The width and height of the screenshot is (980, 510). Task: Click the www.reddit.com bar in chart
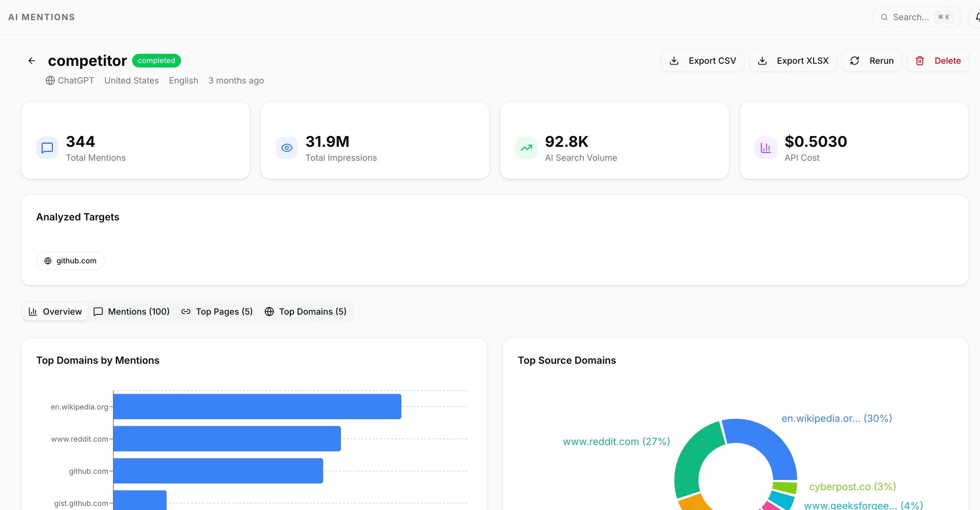point(227,439)
